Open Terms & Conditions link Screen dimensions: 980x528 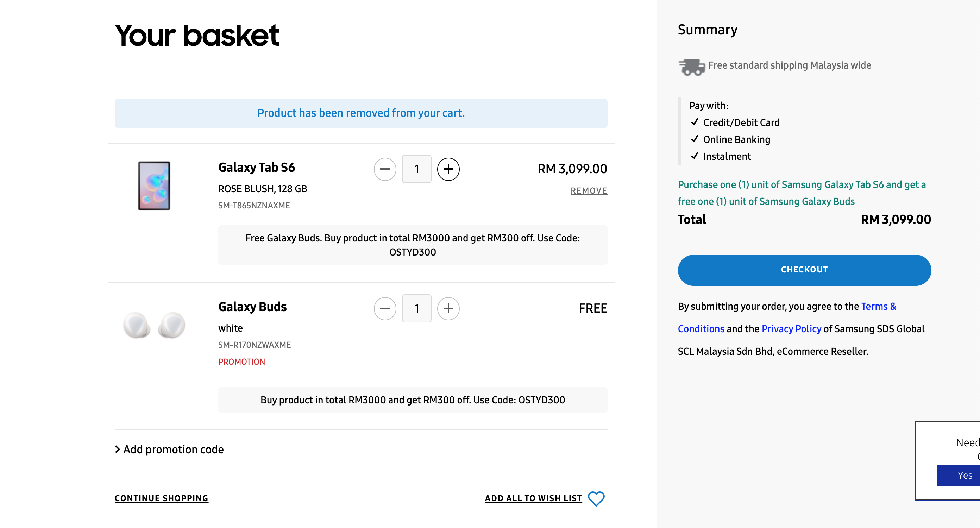click(878, 307)
